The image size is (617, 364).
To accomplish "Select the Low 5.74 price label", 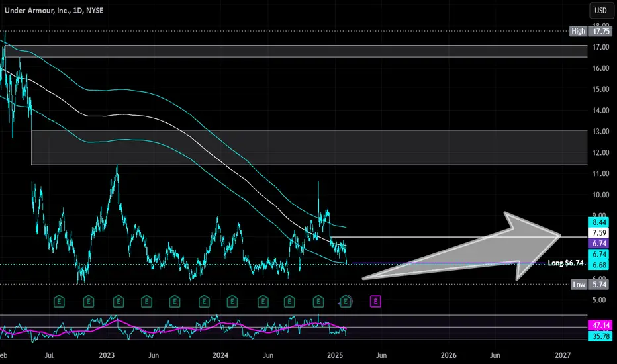I will pyautogui.click(x=591, y=285).
